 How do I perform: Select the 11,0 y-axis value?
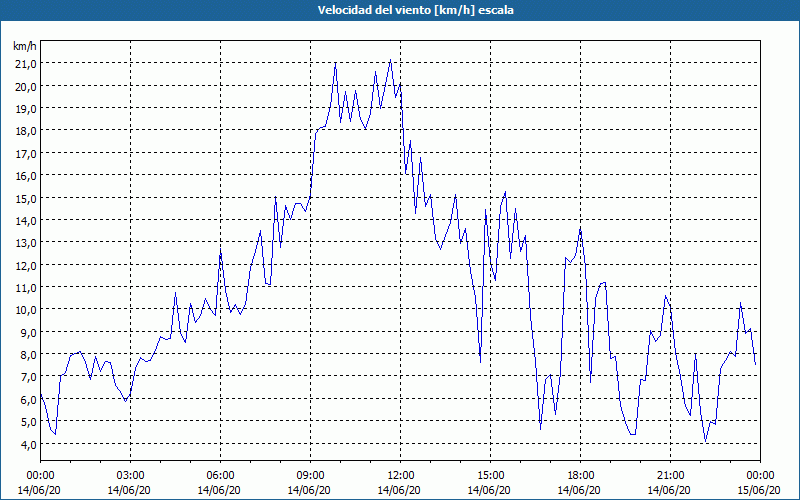pos(26,288)
